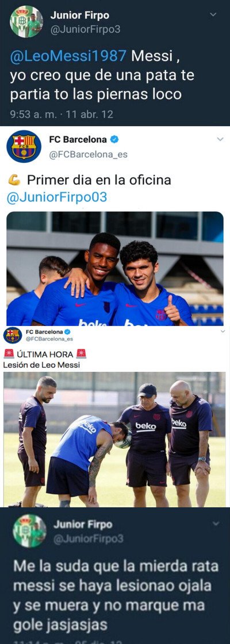Open chevron menu on bottom Junior Firpo tweet
This screenshot has height=644, width=230.
(x=216, y=523)
